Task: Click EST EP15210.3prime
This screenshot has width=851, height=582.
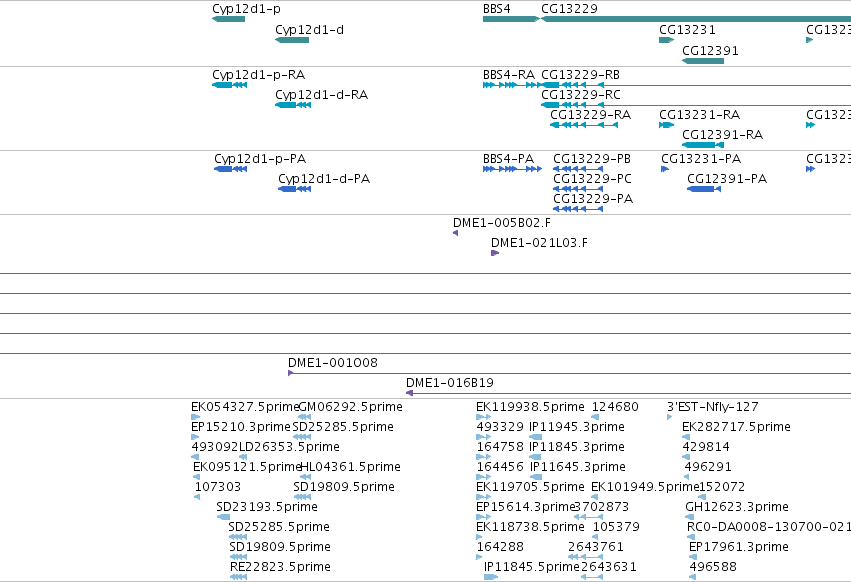Action: click(195, 437)
